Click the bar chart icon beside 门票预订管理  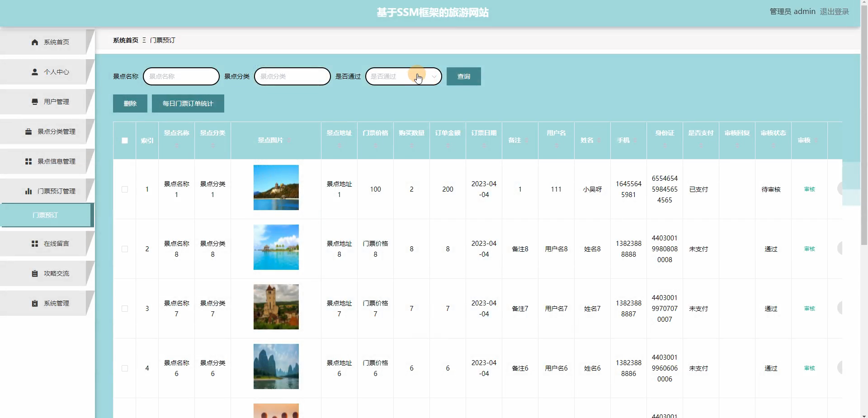pyautogui.click(x=28, y=191)
